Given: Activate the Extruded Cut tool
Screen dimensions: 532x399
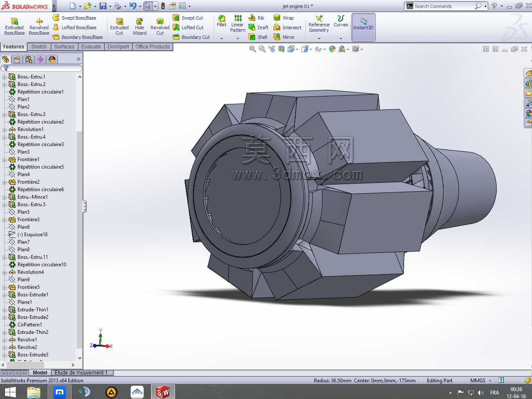Looking at the screenshot, I should 119,26.
